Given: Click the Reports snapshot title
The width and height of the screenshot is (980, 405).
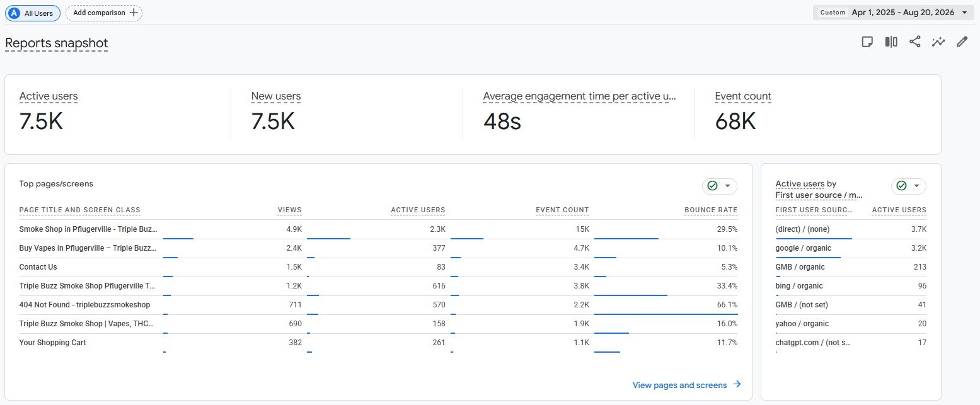Looking at the screenshot, I should pyautogui.click(x=57, y=43).
